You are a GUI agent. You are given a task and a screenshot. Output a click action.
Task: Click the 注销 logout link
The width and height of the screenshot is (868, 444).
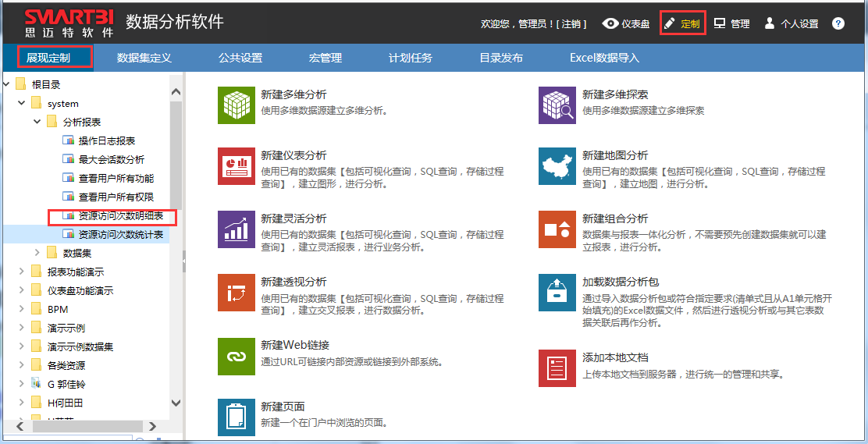click(x=572, y=24)
